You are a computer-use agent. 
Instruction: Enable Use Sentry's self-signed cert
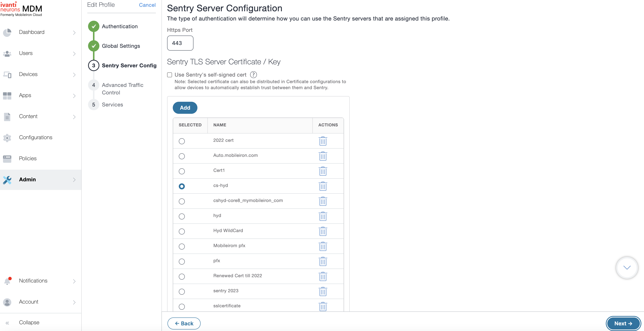[x=170, y=75]
